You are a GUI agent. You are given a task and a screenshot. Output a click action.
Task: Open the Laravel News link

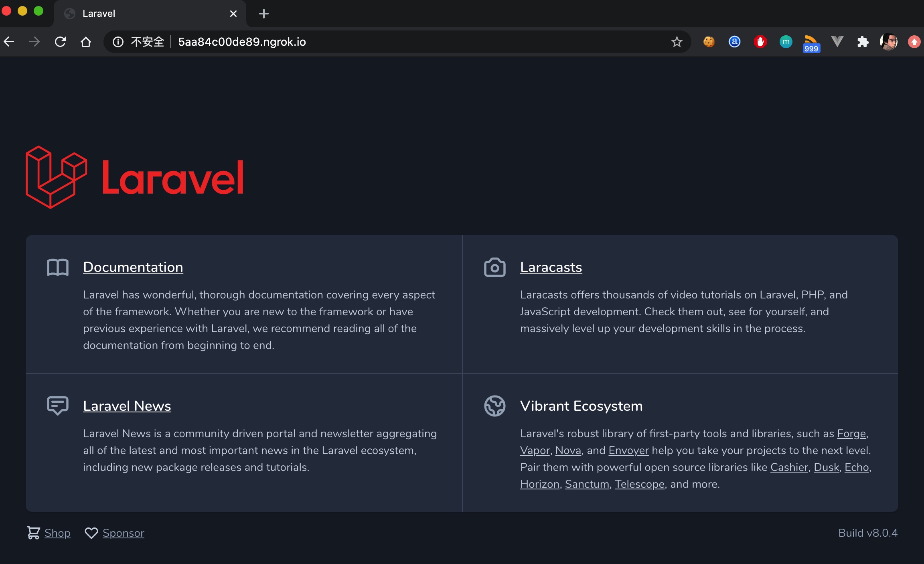[127, 406]
